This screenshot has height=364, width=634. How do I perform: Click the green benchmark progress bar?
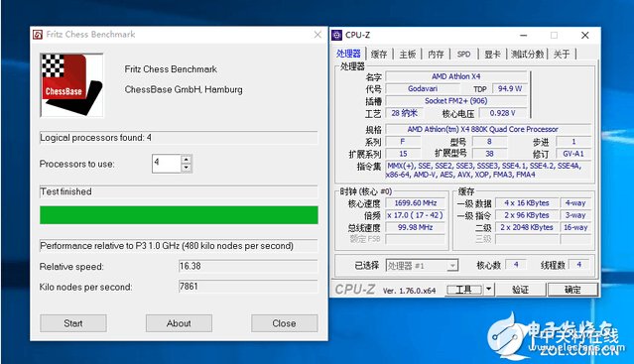[179, 215]
